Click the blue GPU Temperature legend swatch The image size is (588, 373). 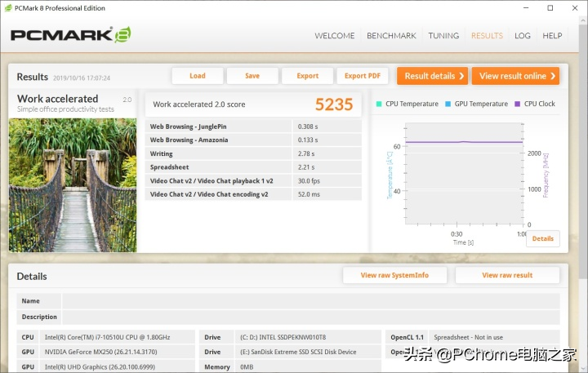448,104
